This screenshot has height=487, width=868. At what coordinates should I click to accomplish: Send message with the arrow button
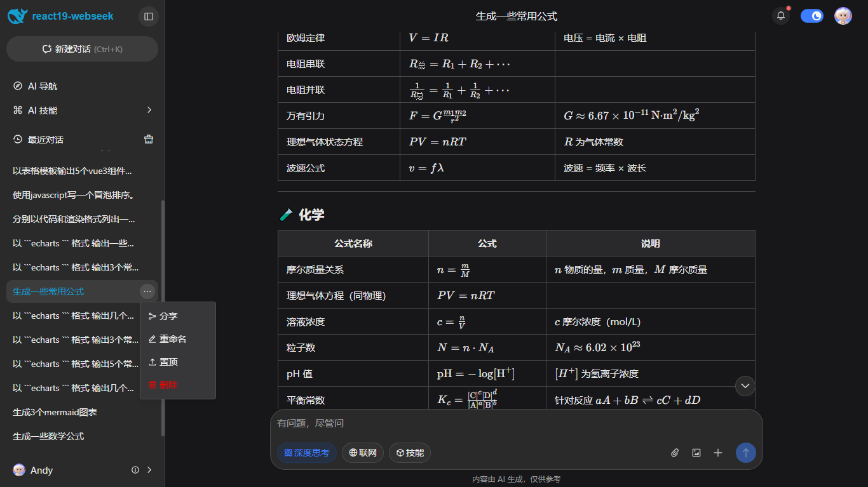[746, 453]
